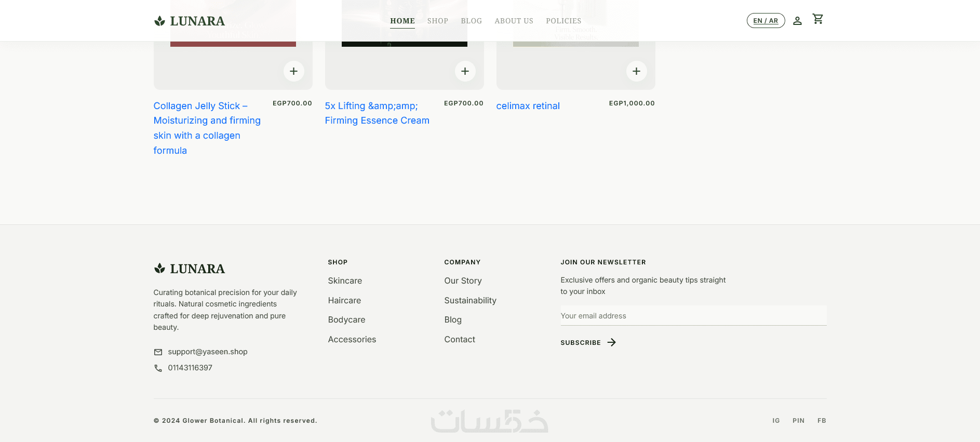The image size is (980, 442).
Task: Add celimax retinal using plus icon
Action: (x=637, y=71)
